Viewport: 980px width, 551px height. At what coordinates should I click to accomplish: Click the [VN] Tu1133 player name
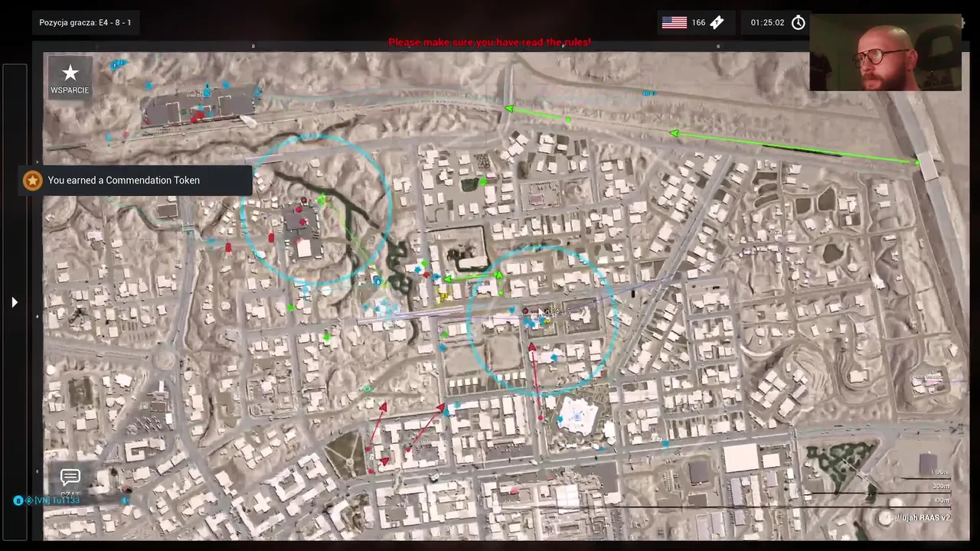point(57,500)
